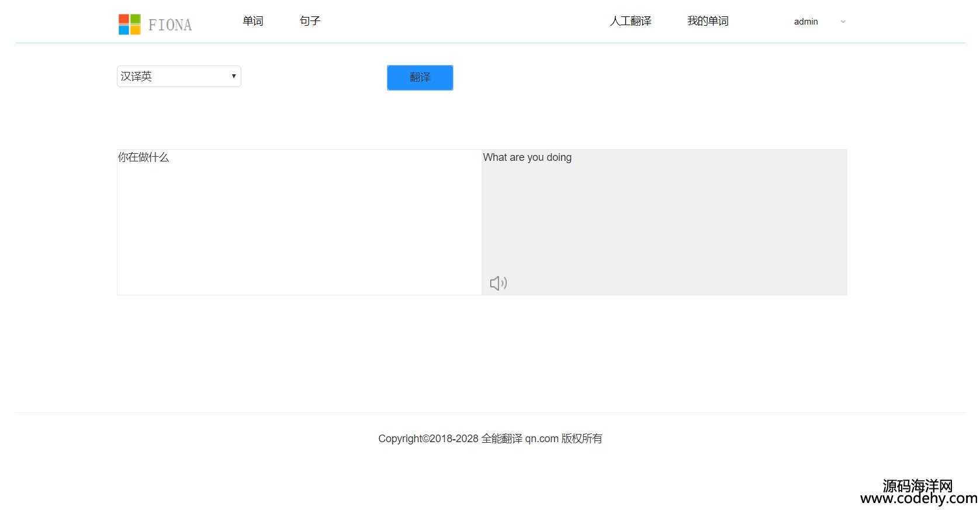View the 我的单词 page
This screenshot has width=980, height=510.
tap(708, 21)
